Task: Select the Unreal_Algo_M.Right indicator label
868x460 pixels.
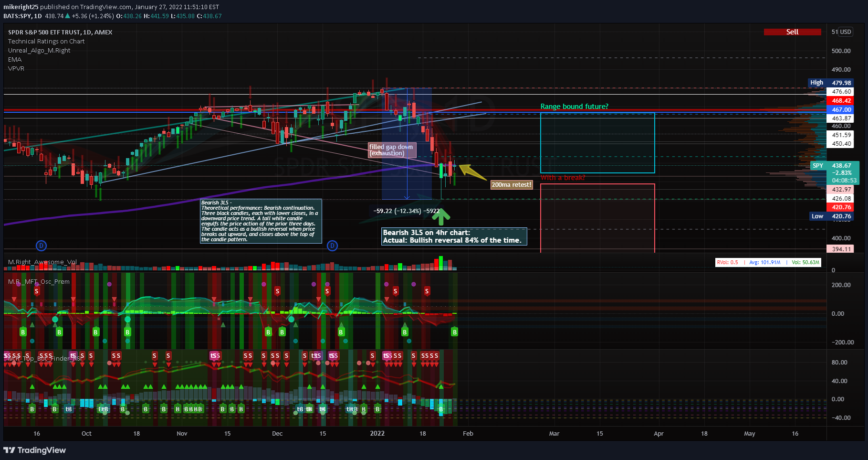Action: (39, 51)
